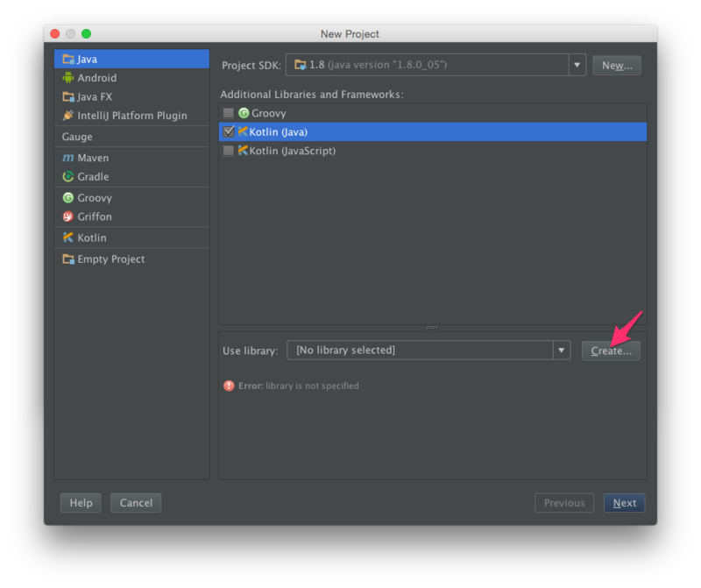Click the Maven 'm' icon
The width and height of the screenshot is (701, 588).
pyautogui.click(x=68, y=158)
